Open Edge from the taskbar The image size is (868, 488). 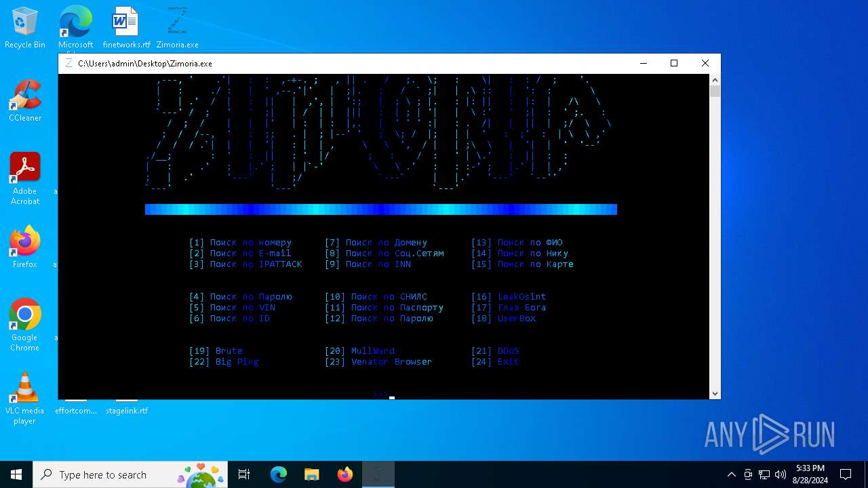[x=279, y=474]
